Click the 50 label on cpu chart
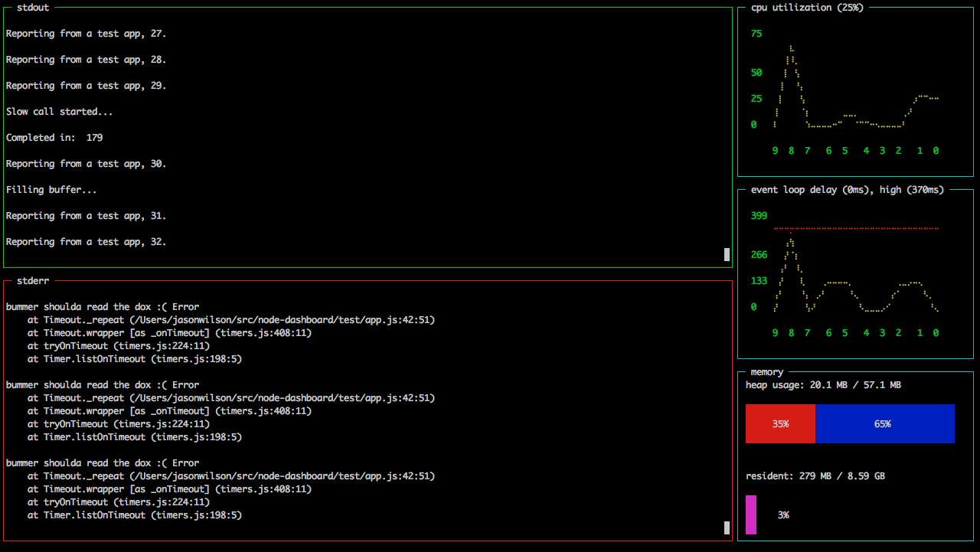The width and height of the screenshot is (980, 552). tap(756, 73)
